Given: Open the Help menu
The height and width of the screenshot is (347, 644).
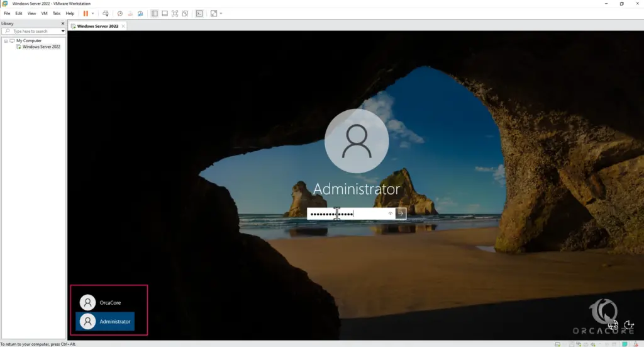Looking at the screenshot, I should [70, 14].
